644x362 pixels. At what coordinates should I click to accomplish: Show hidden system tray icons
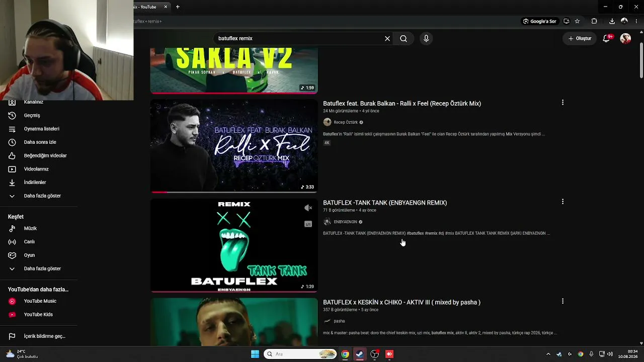(x=548, y=354)
